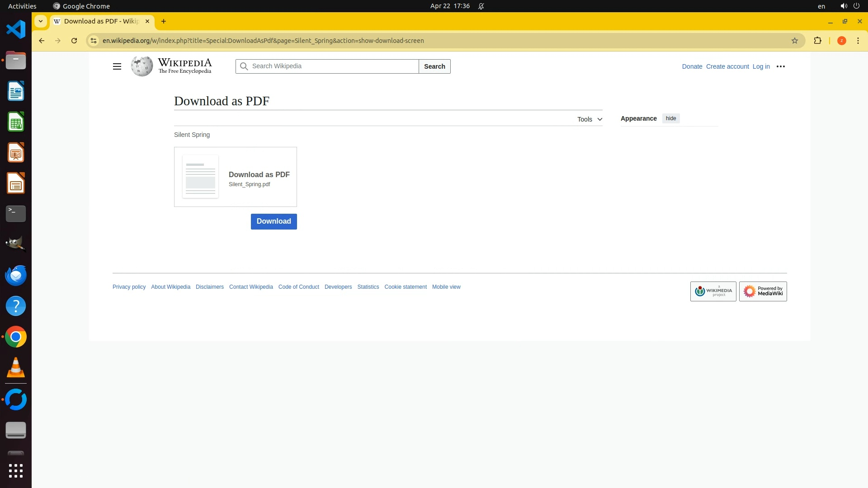Open the Wikipedia main menu hamburger icon
The width and height of the screenshot is (868, 488).
[x=117, y=66]
